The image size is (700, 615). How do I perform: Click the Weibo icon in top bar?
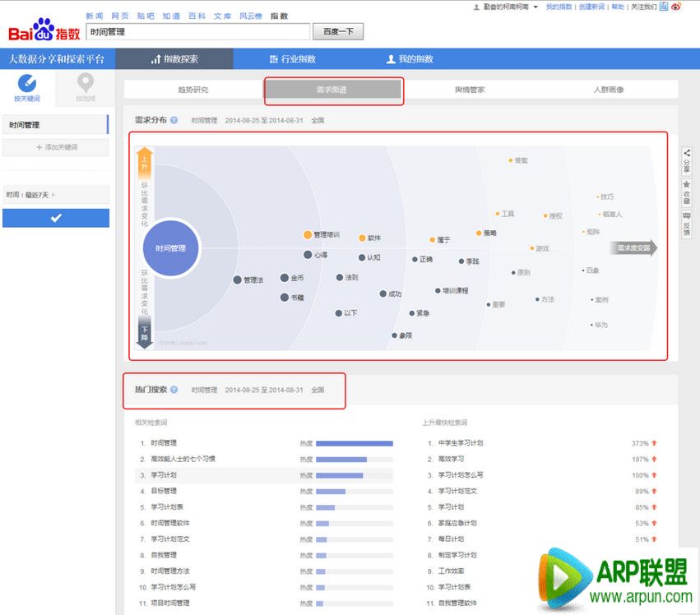pos(676,7)
